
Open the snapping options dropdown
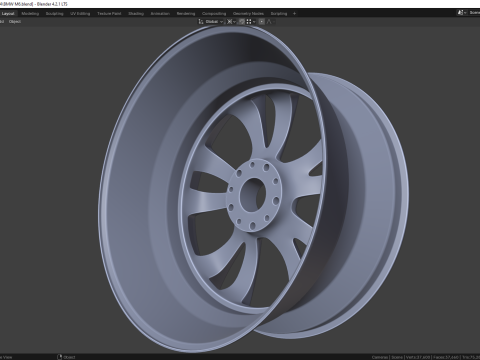click(251, 22)
